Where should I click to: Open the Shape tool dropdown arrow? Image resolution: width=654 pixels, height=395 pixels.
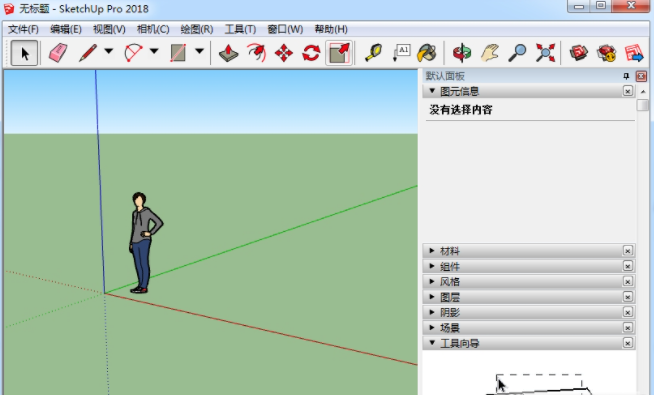pos(199,51)
